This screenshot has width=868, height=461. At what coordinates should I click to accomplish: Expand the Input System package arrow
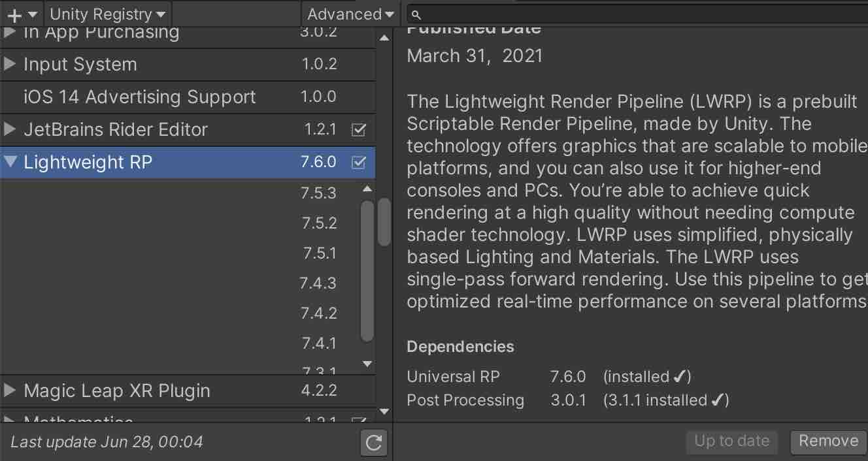tap(9, 64)
